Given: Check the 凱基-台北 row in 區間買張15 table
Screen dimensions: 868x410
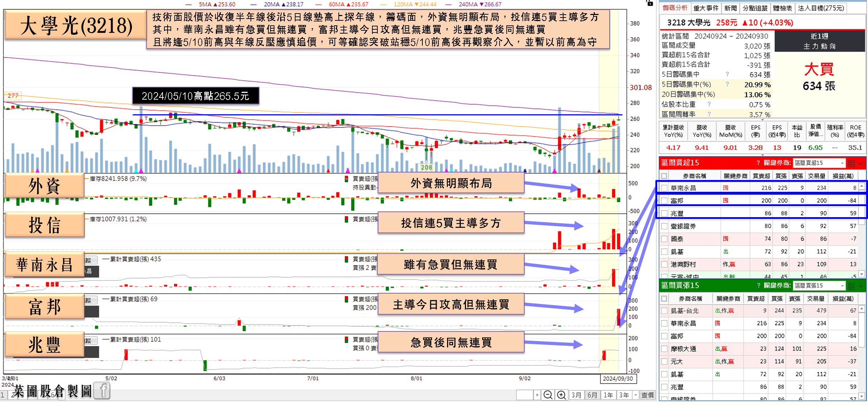Looking at the screenshot, I should coord(664,311).
